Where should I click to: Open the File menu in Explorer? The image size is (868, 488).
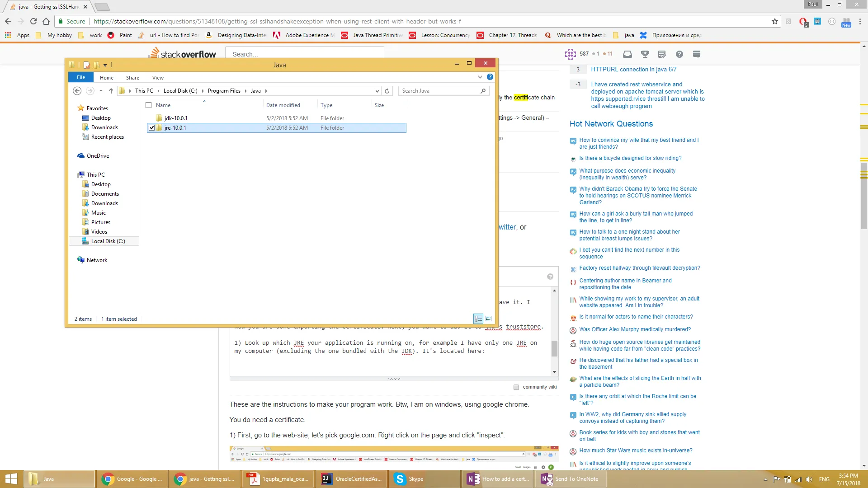[x=80, y=77]
